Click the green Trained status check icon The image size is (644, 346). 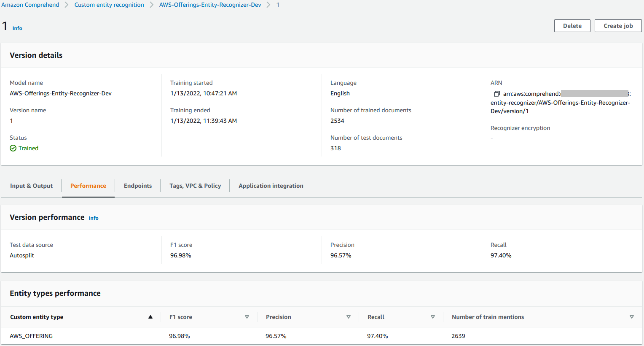(x=13, y=148)
